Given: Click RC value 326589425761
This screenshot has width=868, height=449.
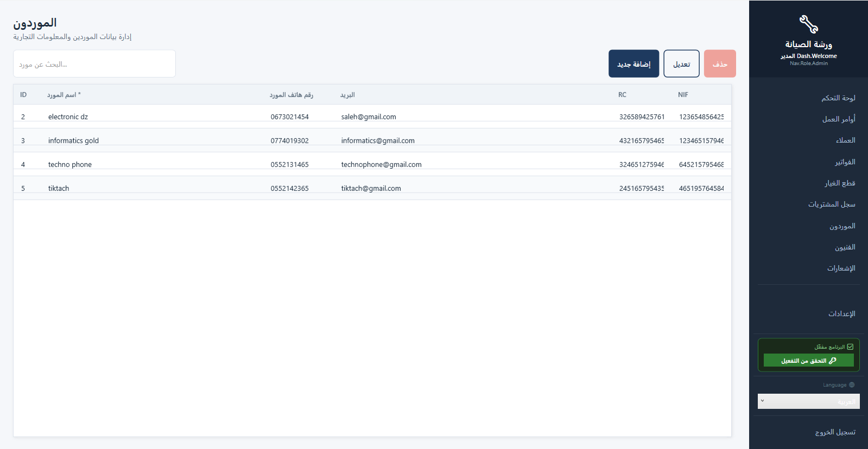Looking at the screenshot, I should click(642, 117).
